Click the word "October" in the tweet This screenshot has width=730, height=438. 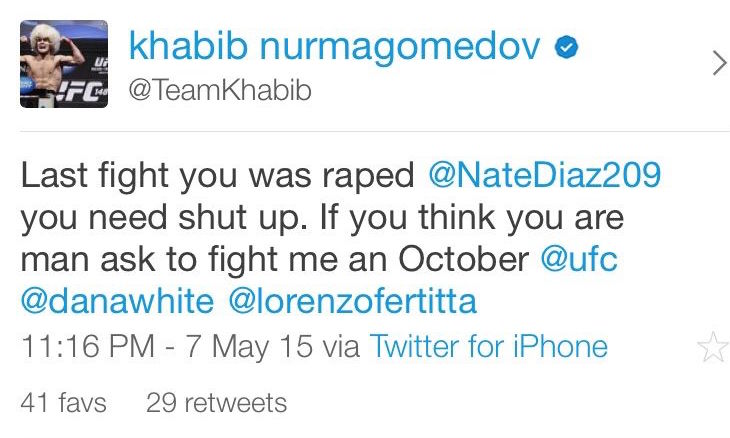(463, 259)
